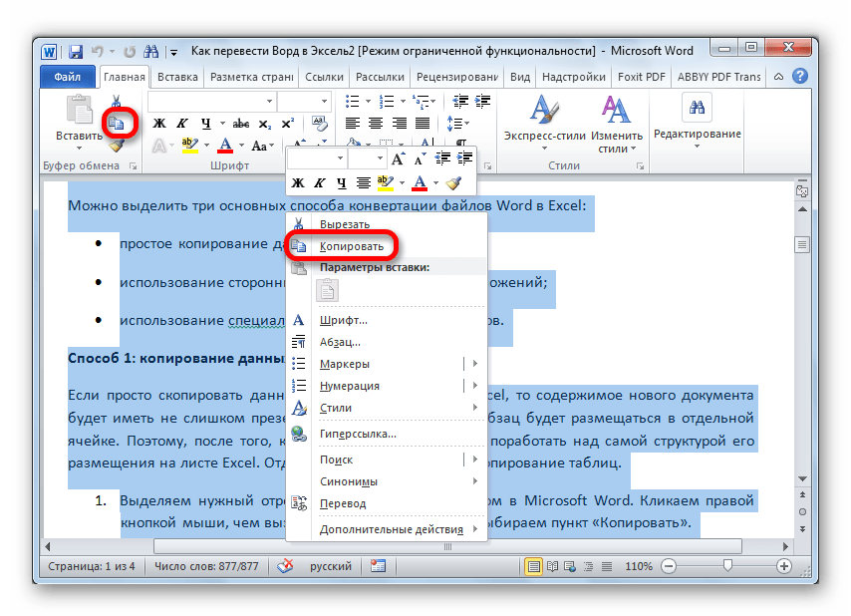Click the zoom slider in the status bar
This screenshot has width=851, height=616.
tap(727, 566)
